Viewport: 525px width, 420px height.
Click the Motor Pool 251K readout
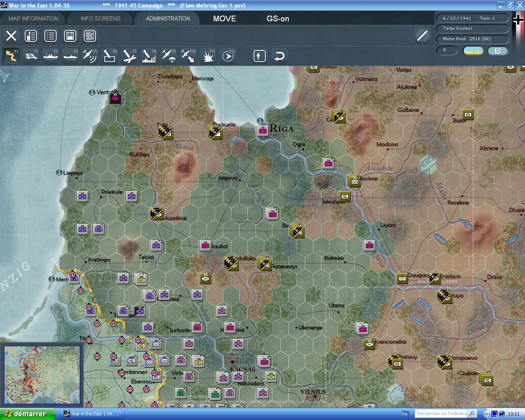click(472, 39)
